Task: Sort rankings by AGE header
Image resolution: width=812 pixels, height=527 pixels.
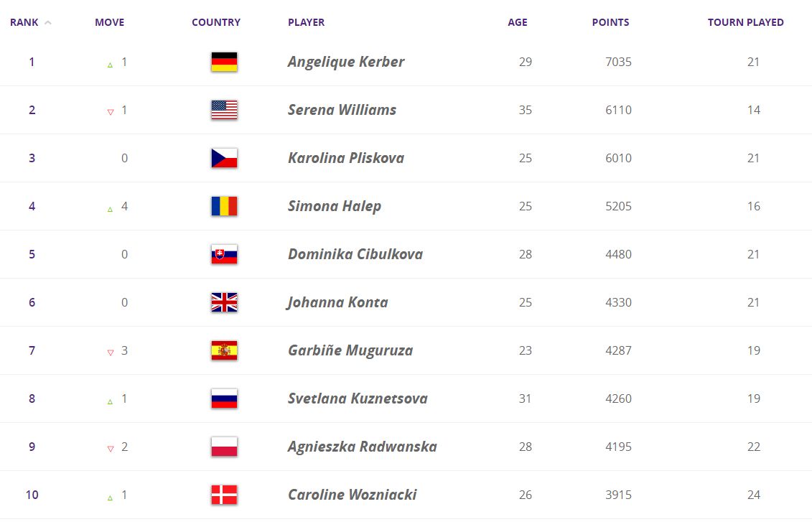Action: (517, 22)
